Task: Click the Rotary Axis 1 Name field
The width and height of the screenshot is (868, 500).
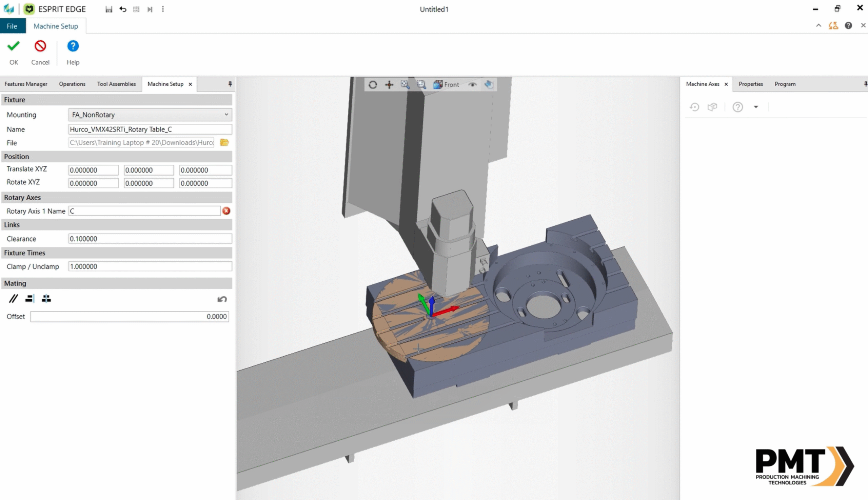Action: click(x=144, y=211)
